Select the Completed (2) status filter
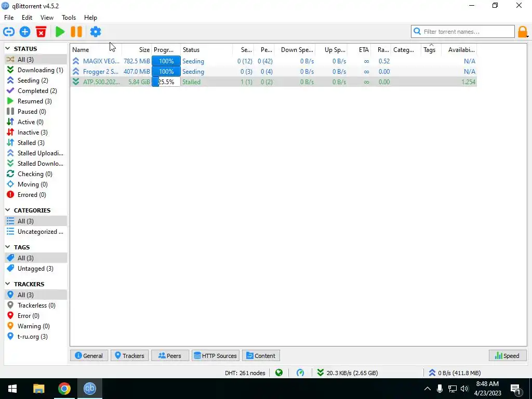The image size is (532, 399). 36,91
